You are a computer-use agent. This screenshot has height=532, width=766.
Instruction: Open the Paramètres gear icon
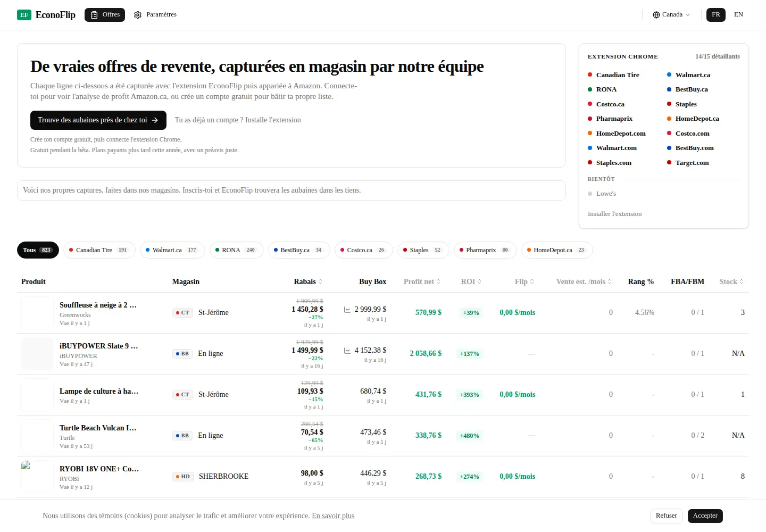[x=138, y=15]
